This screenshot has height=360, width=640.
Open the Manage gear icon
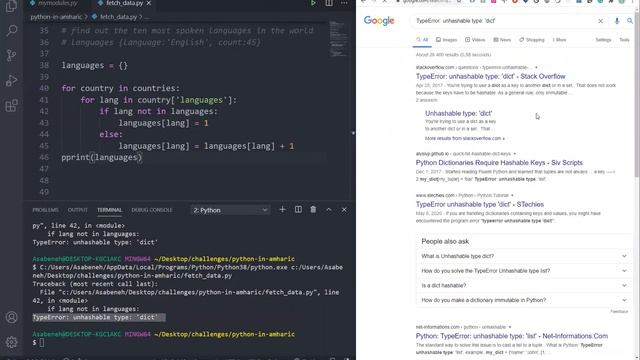click(x=11, y=342)
